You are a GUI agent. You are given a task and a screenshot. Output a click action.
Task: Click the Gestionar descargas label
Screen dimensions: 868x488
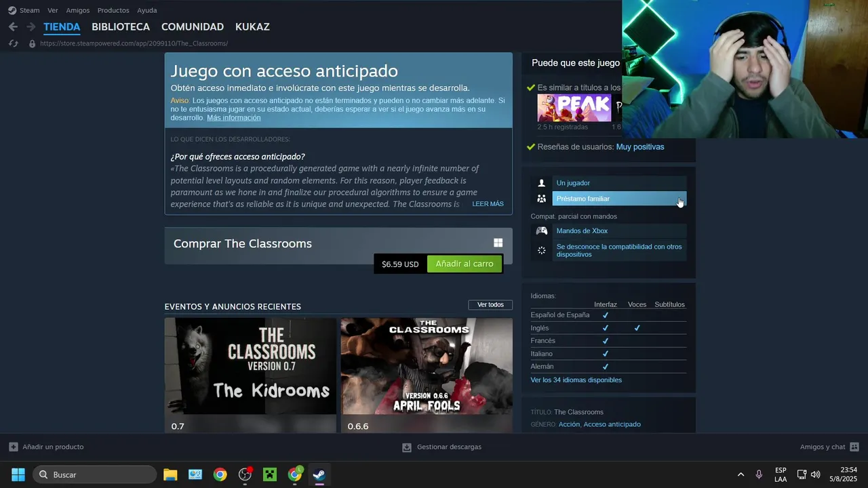pos(449,447)
